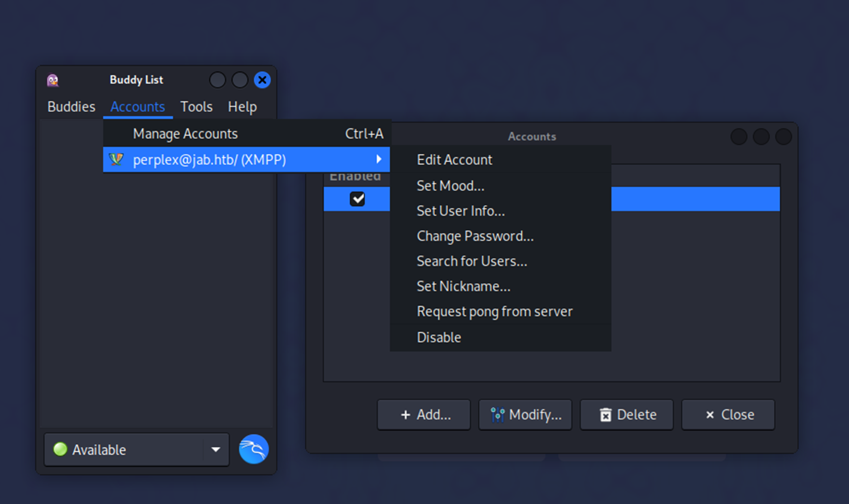This screenshot has height=504, width=849.
Task: Click the Delete button in Accounts window
Action: [x=627, y=415]
